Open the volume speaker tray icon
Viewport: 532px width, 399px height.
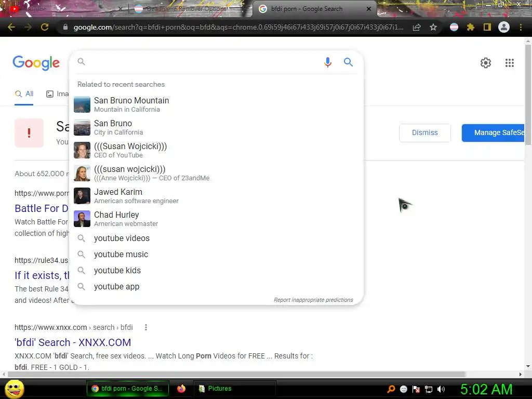click(441, 389)
